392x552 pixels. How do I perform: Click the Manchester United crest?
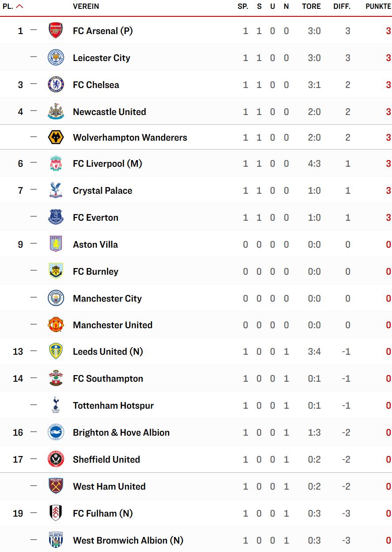pyautogui.click(x=56, y=325)
